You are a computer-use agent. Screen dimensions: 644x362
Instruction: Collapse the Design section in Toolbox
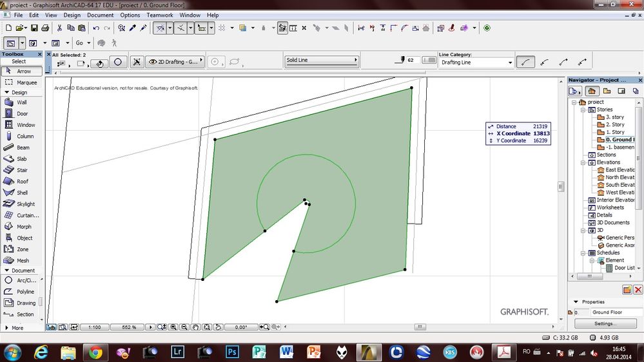[x=19, y=92]
